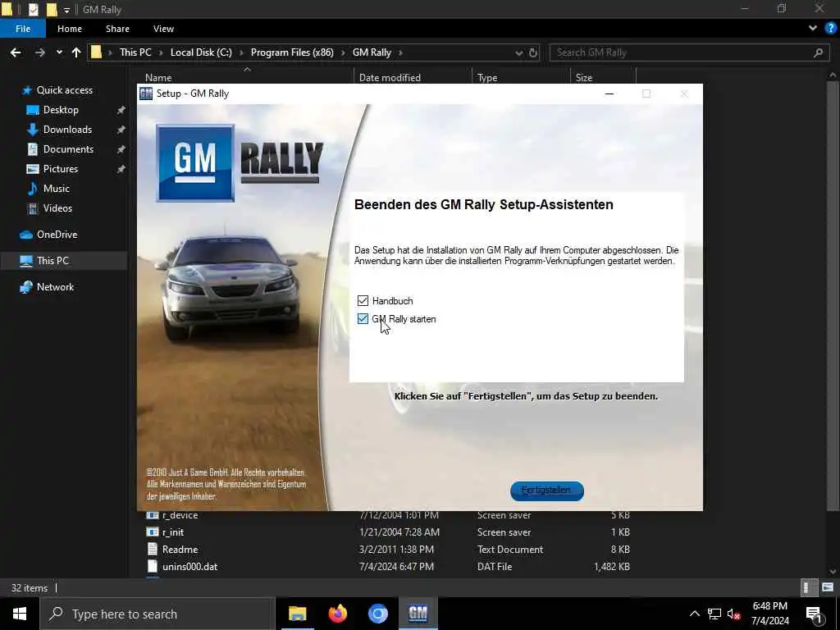Viewport: 840px width, 630px height.
Task: Click GM Rally in the address breadcrumb
Action: coord(372,52)
